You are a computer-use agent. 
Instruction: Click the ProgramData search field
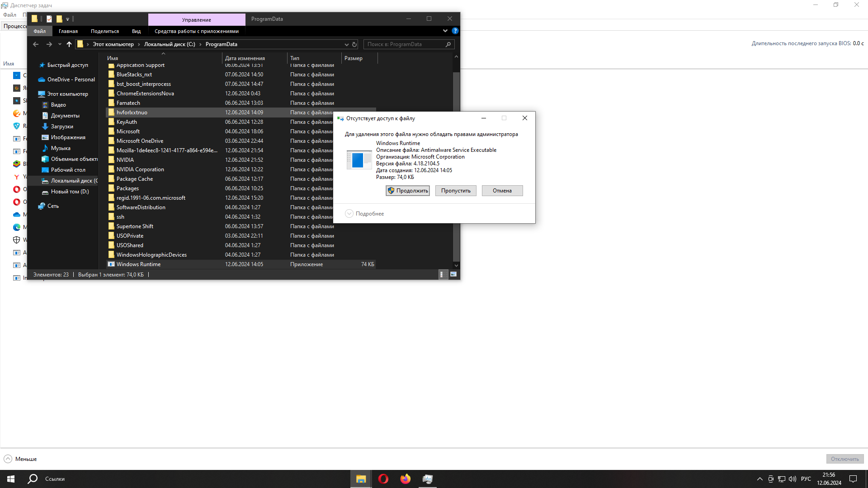[x=405, y=44]
